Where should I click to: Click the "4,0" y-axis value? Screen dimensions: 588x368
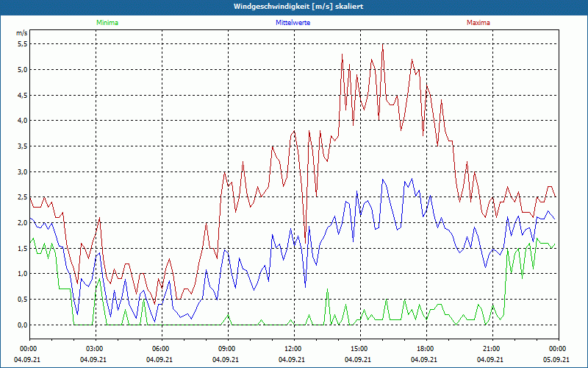(x=23, y=121)
